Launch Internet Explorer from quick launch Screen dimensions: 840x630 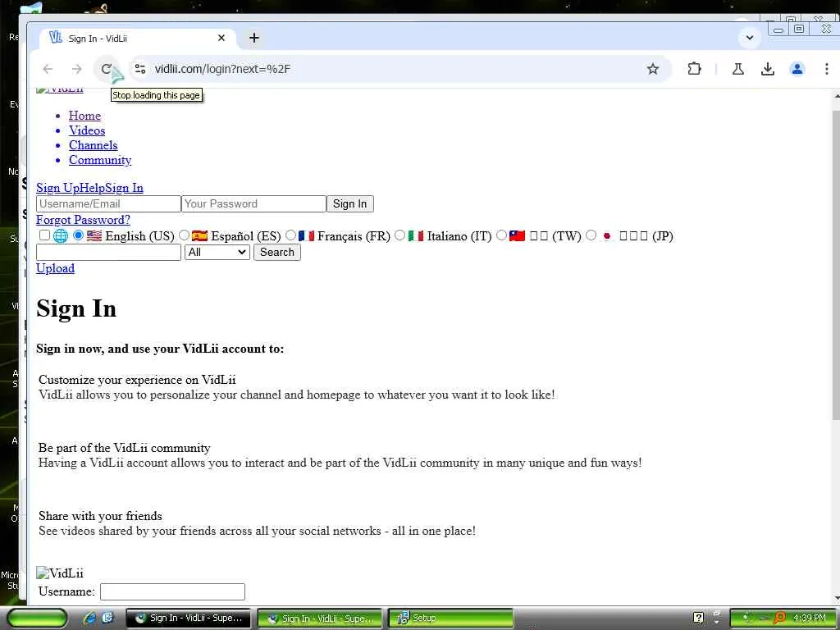pos(89,619)
